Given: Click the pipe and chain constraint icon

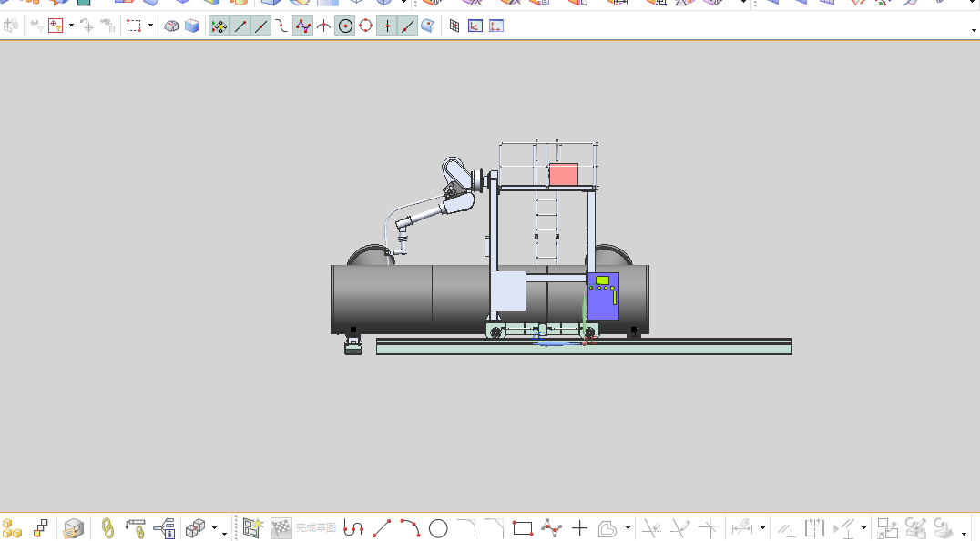Looking at the screenshot, I should [136, 528].
